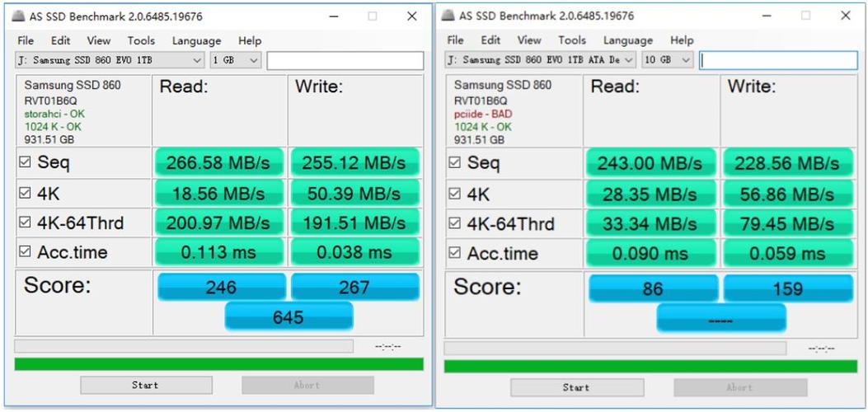Uncheck the 4K test in right window

pos(454,194)
